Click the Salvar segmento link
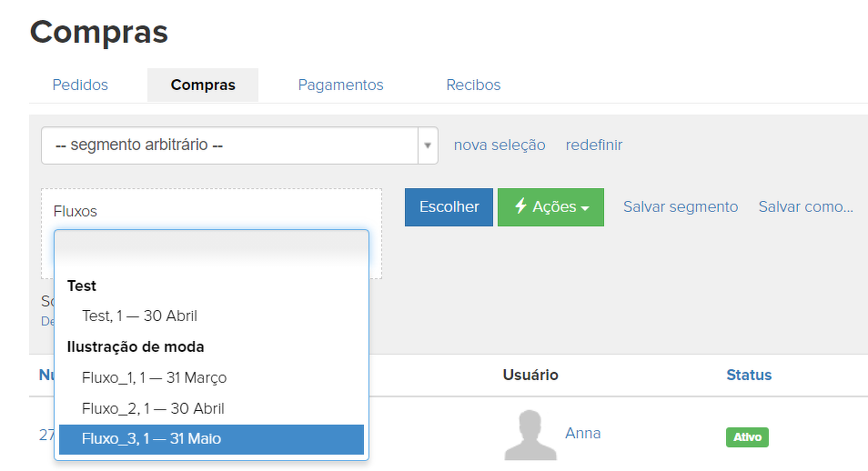868x471 pixels. pos(680,206)
